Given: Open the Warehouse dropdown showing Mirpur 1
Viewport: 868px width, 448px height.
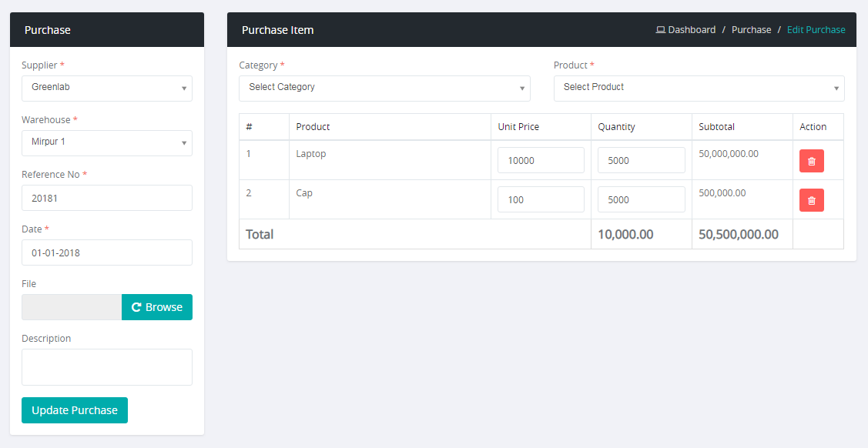Looking at the screenshot, I should point(107,142).
